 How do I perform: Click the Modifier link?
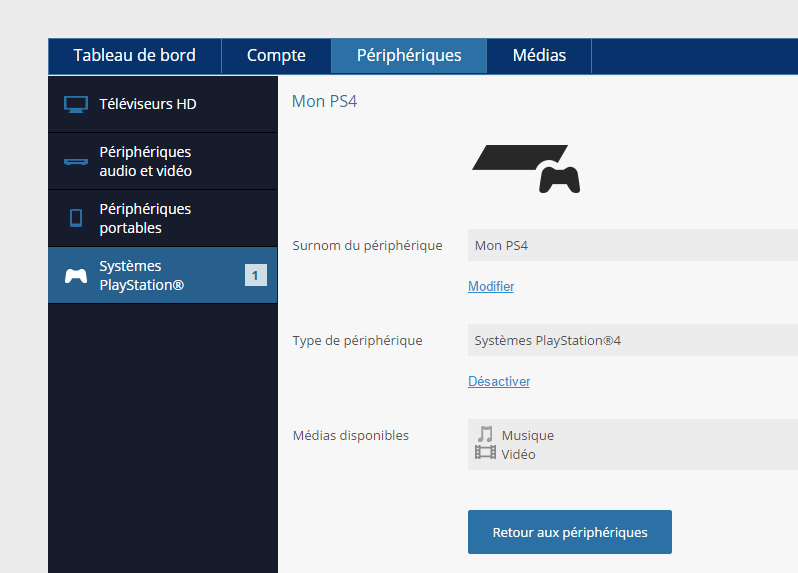[x=491, y=286]
